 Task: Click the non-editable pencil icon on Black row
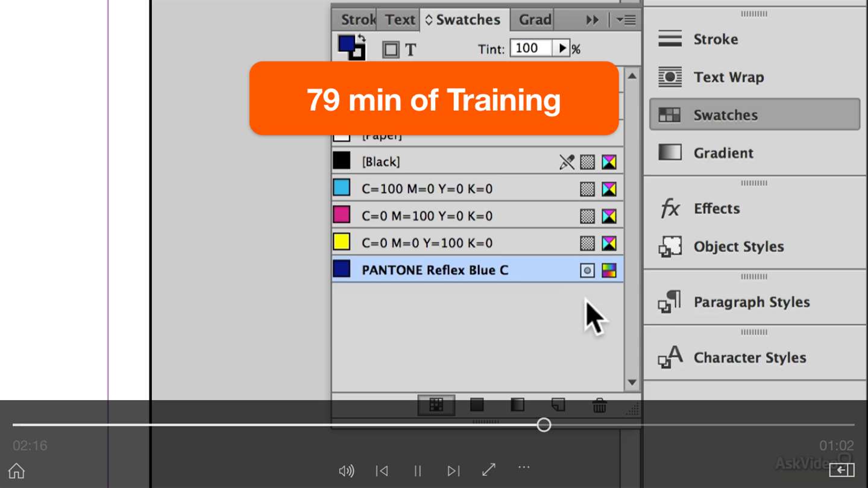click(x=567, y=161)
